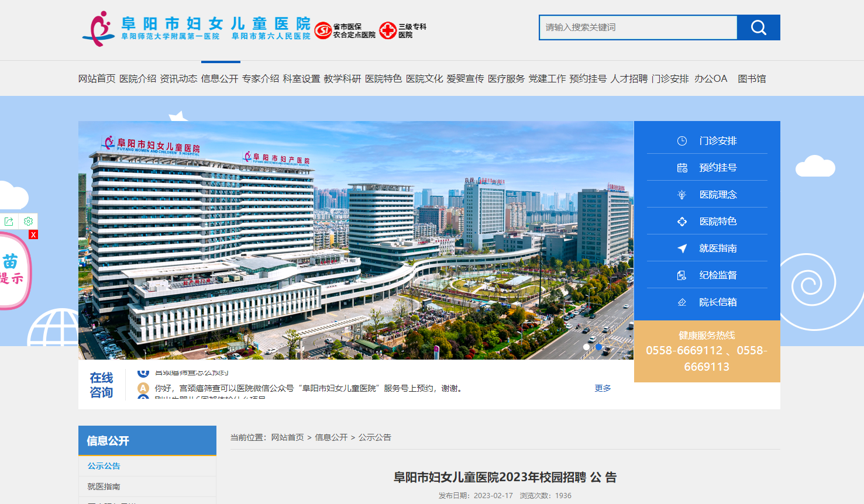The image size is (864, 504).
Task: Click 医院理念 link in blue panel
Action: click(x=718, y=195)
